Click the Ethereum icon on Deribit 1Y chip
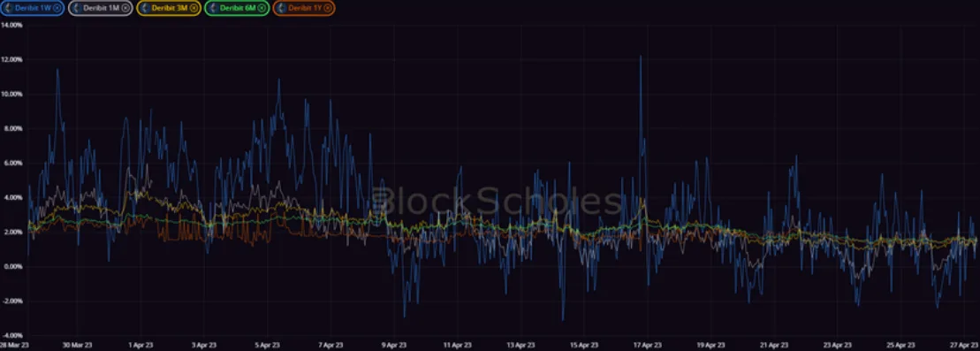This screenshot has height=351, width=980. click(x=281, y=8)
